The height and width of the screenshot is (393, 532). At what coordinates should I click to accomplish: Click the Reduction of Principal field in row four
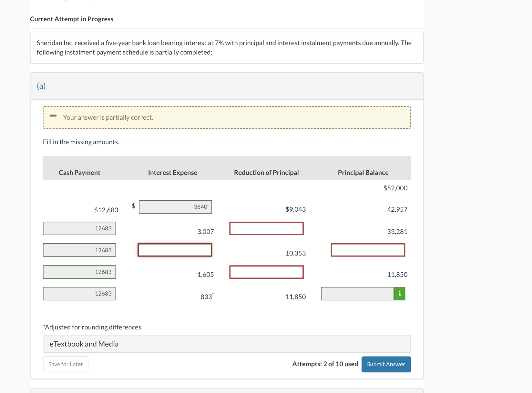click(266, 272)
